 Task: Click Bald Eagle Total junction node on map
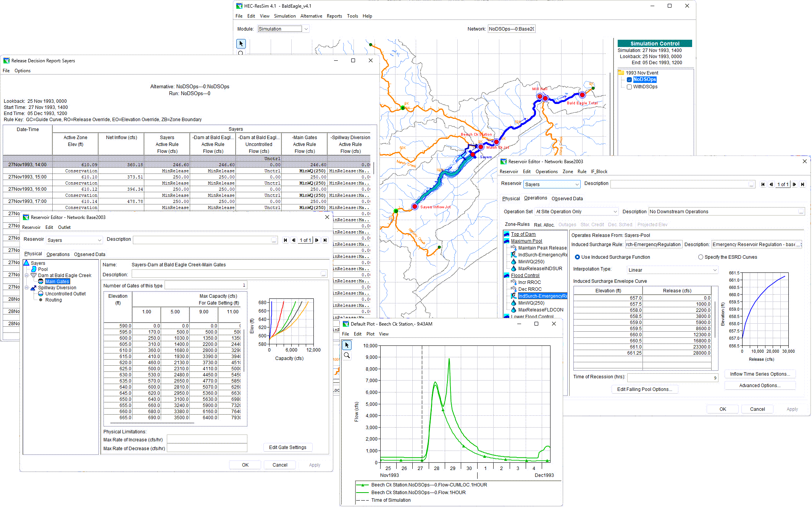[582, 94]
